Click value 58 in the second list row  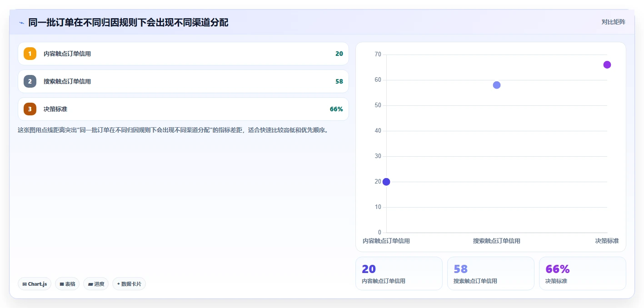tap(339, 81)
